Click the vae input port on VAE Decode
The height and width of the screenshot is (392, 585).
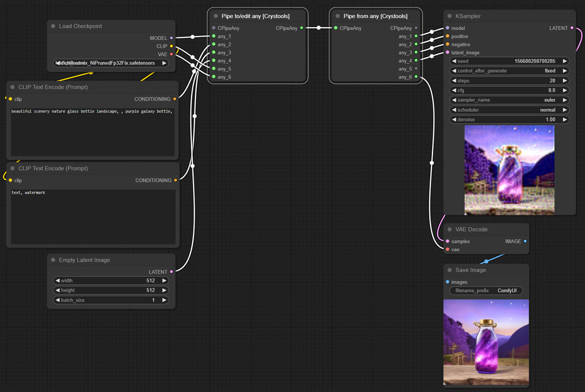[x=448, y=249]
